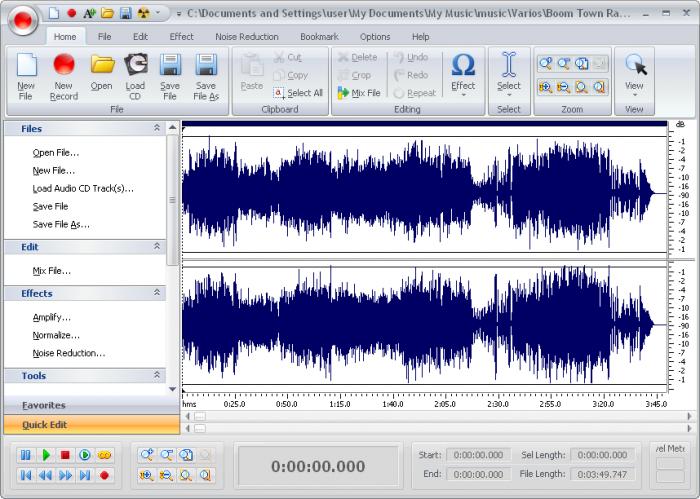Click the Normalize... link in Effects

click(x=56, y=336)
